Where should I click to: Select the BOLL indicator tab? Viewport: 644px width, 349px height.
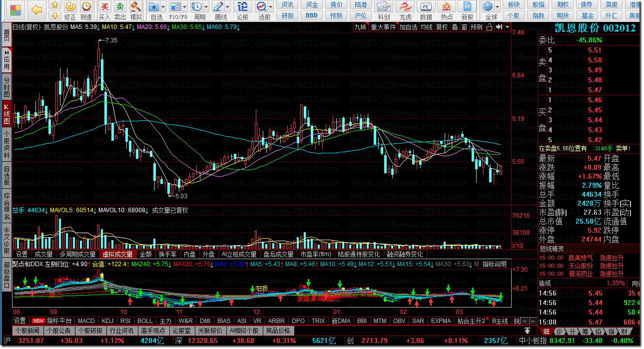coord(145,321)
